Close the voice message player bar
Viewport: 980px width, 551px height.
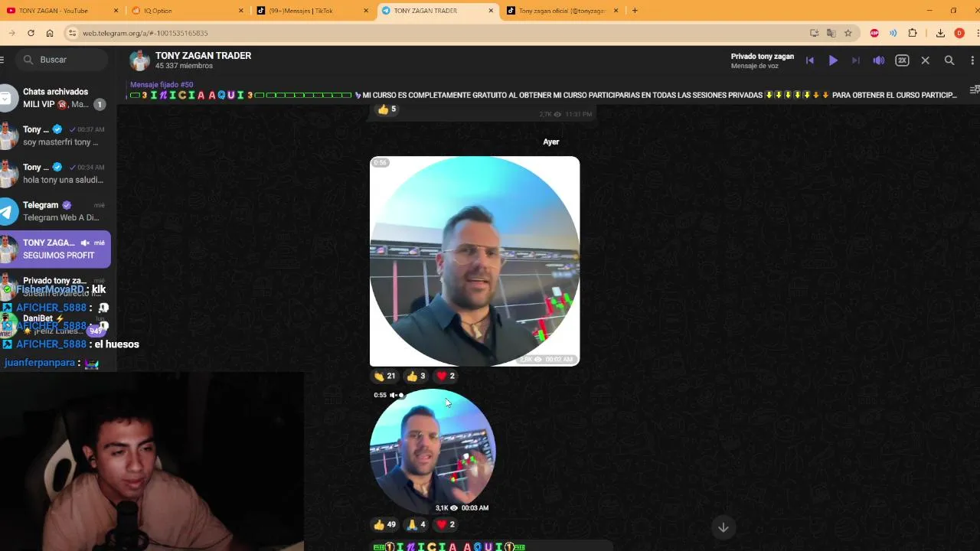(x=925, y=60)
